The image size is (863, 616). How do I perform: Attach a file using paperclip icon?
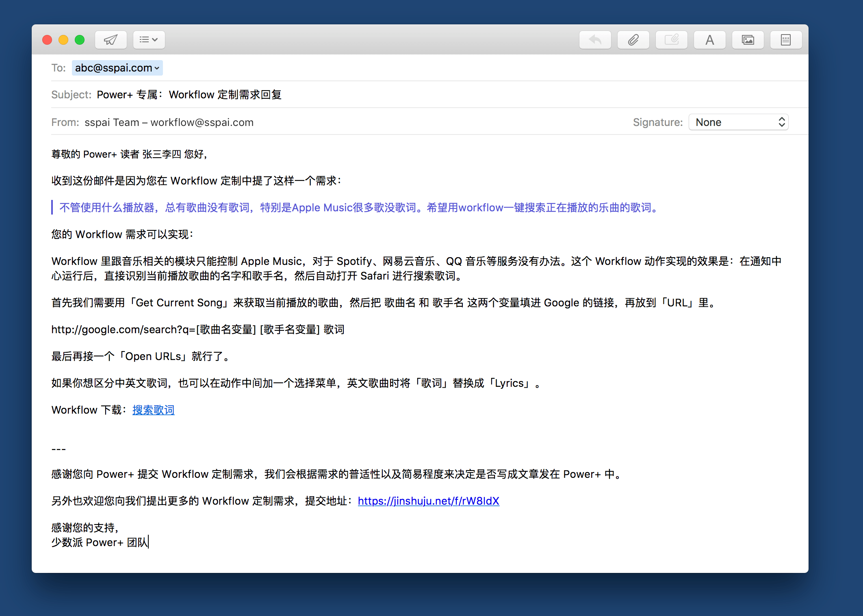coord(633,40)
